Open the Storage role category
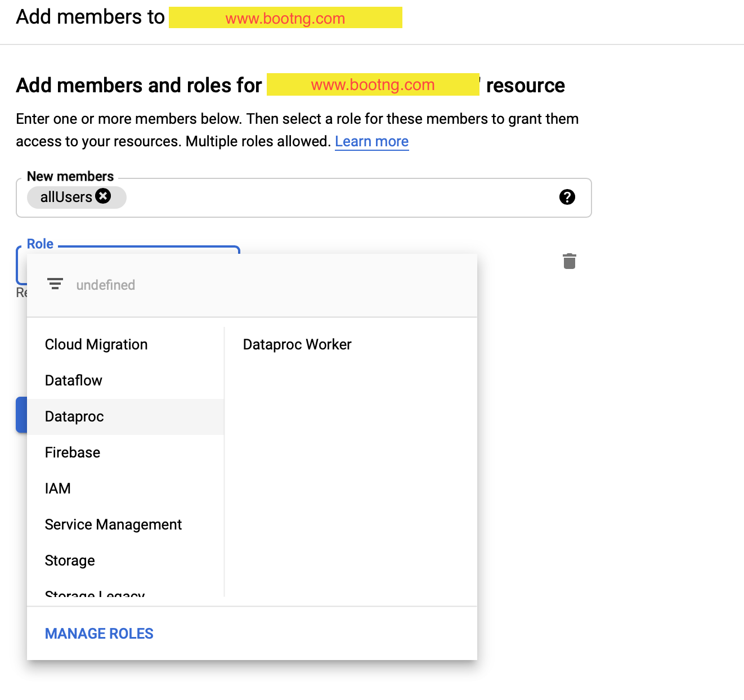Screen dimensions: 744x700 click(69, 560)
